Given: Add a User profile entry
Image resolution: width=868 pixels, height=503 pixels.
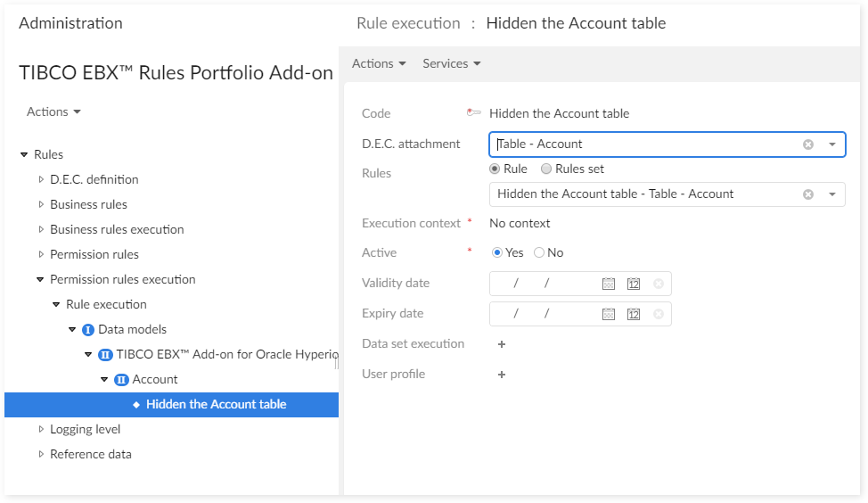Looking at the screenshot, I should [x=502, y=375].
